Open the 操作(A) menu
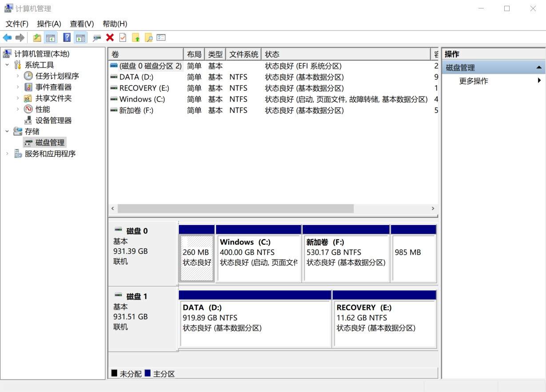 click(x=49, y=24)
